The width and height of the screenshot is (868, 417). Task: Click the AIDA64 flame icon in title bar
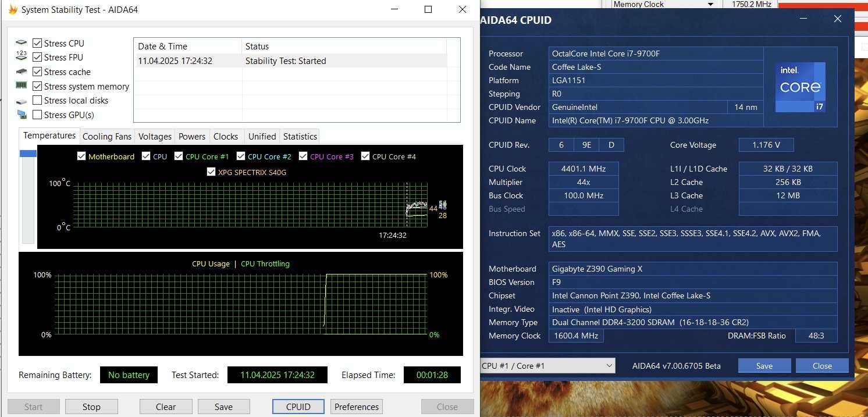pos(13,9)
